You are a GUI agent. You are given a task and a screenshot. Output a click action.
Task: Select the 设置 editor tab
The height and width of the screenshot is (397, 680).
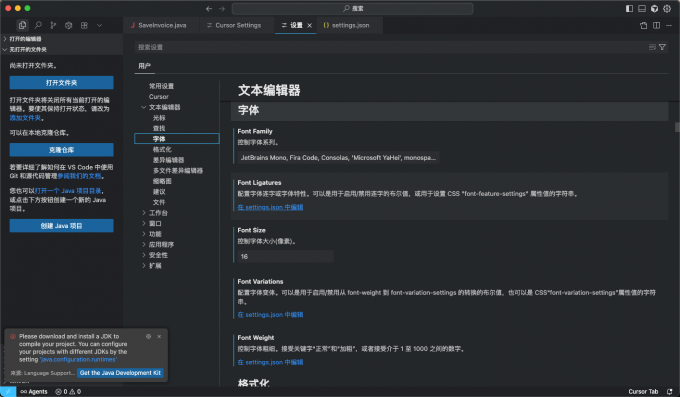tap(296, 25)
